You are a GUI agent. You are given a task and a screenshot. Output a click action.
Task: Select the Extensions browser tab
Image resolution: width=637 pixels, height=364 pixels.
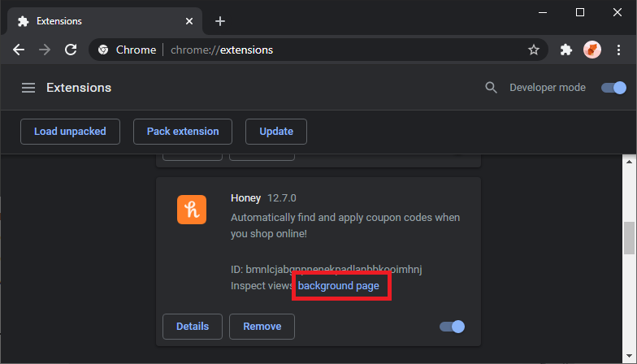point(105,21)
